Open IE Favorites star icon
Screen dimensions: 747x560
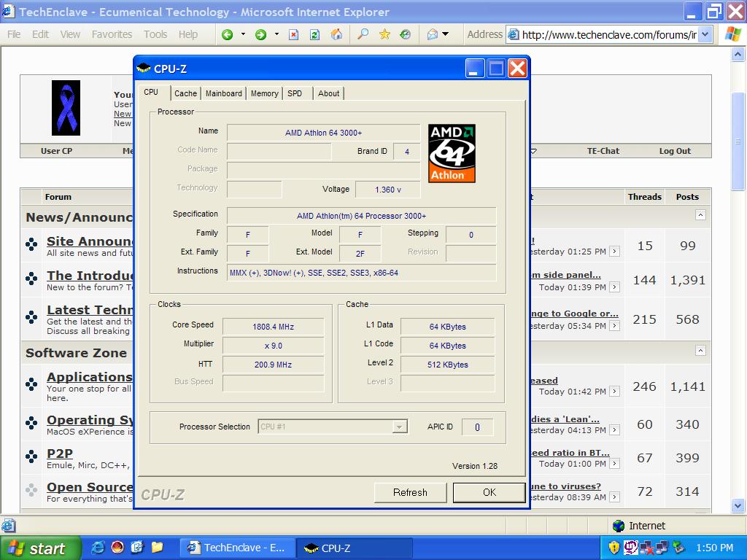(384, 34)
